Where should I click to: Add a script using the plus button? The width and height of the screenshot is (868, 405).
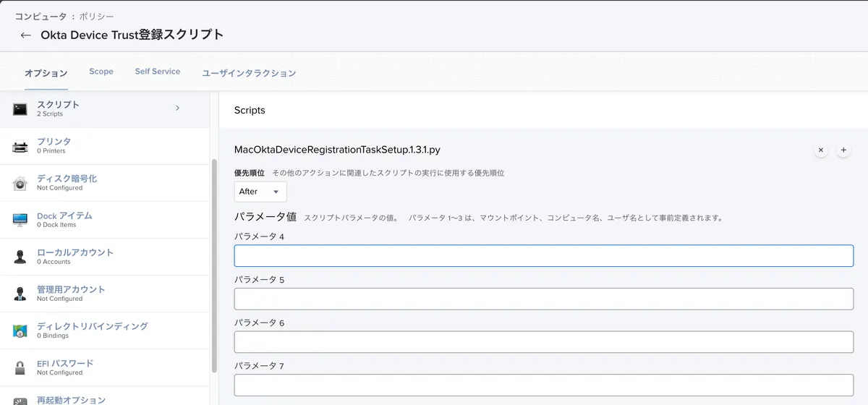coord(843,150)
